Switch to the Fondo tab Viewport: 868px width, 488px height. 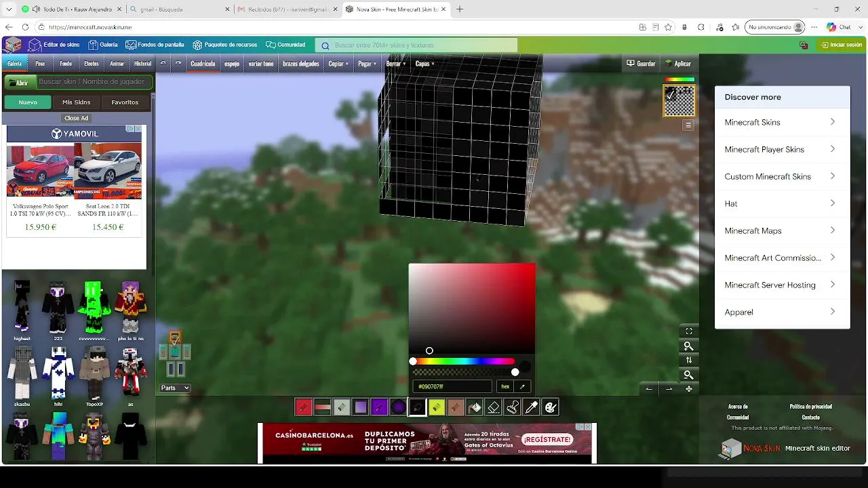click(66, 64)
